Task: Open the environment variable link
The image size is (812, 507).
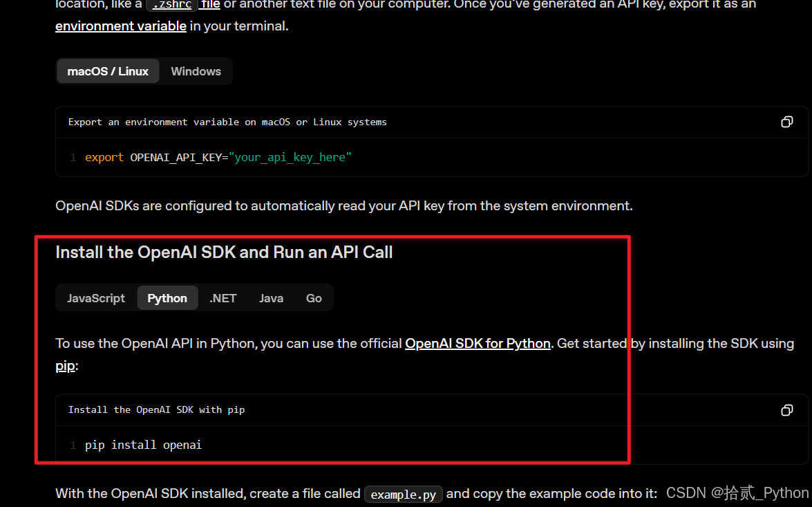Action: coord(121,26)
